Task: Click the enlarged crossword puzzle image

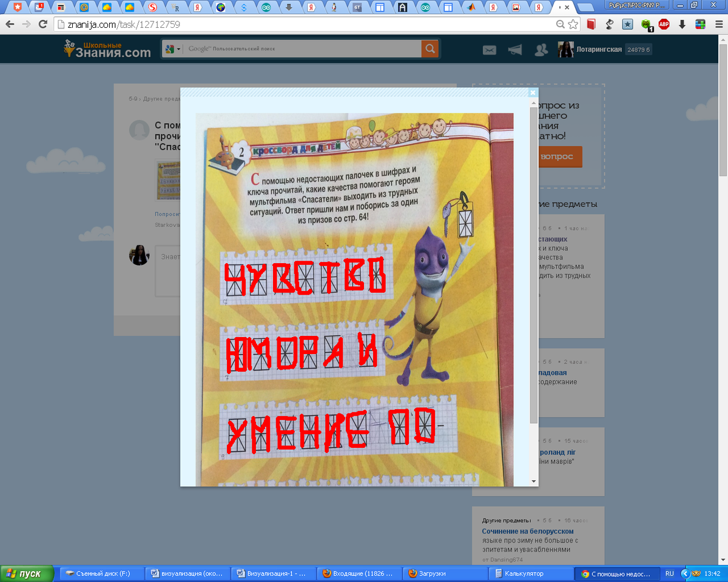Action: [354, 299]
